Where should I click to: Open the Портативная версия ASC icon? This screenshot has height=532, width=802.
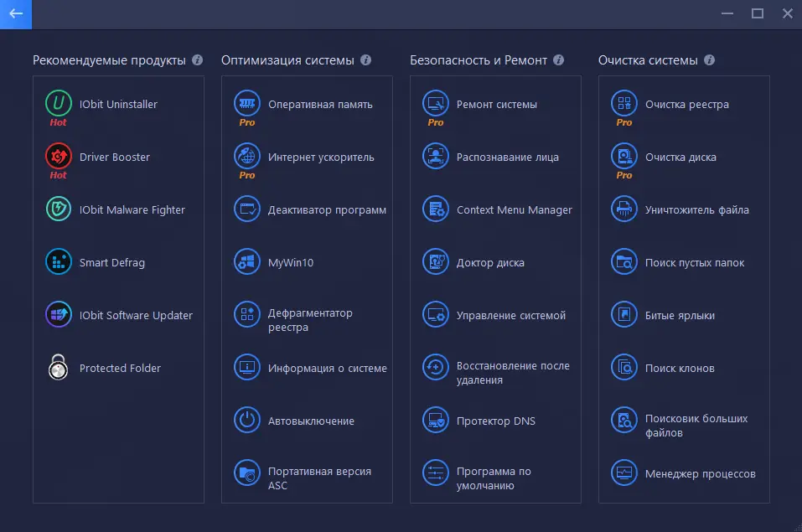click(247, 473)
